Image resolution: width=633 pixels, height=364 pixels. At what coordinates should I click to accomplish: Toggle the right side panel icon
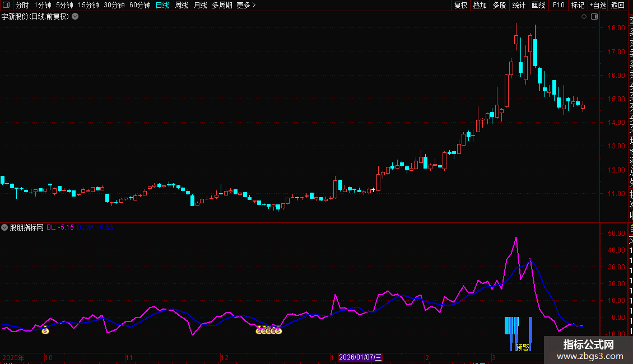point(594,17)
